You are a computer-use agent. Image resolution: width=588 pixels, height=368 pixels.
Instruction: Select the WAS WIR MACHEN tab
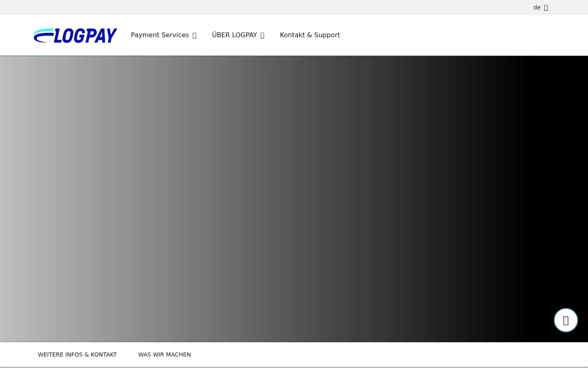pyautogui.click(x=165, y=355)
